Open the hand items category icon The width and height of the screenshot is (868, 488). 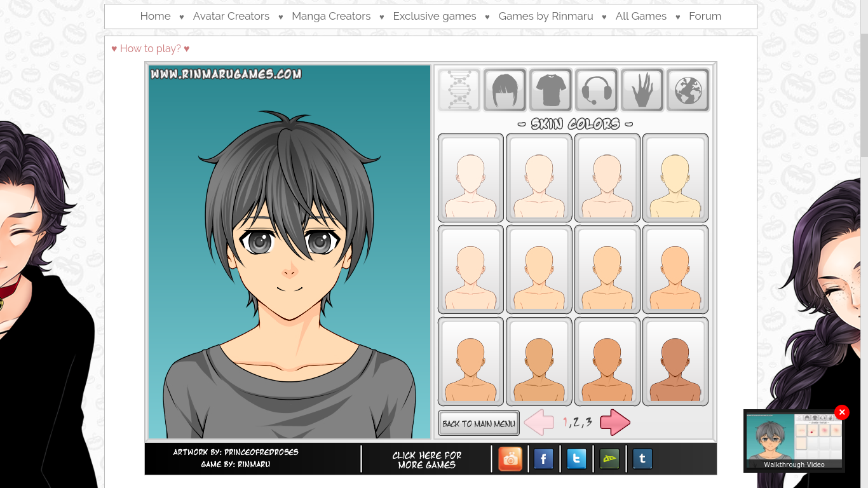(642, 90)
